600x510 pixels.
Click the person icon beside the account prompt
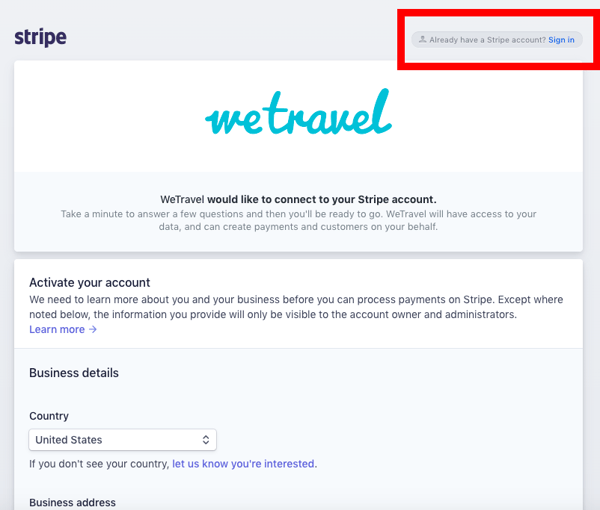(422, 40)
